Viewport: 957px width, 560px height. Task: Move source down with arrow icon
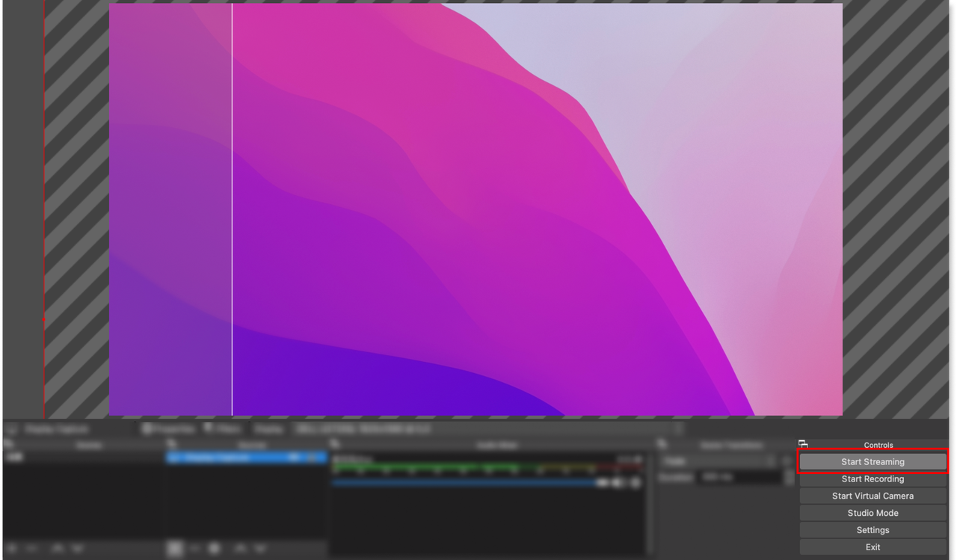(x=259, y=548)
